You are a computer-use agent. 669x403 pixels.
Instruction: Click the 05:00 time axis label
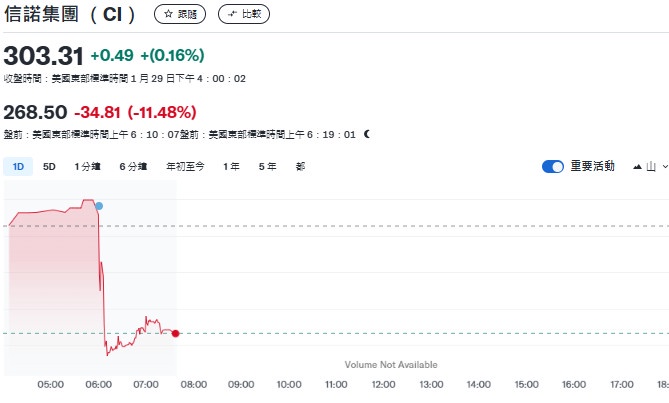51,385
